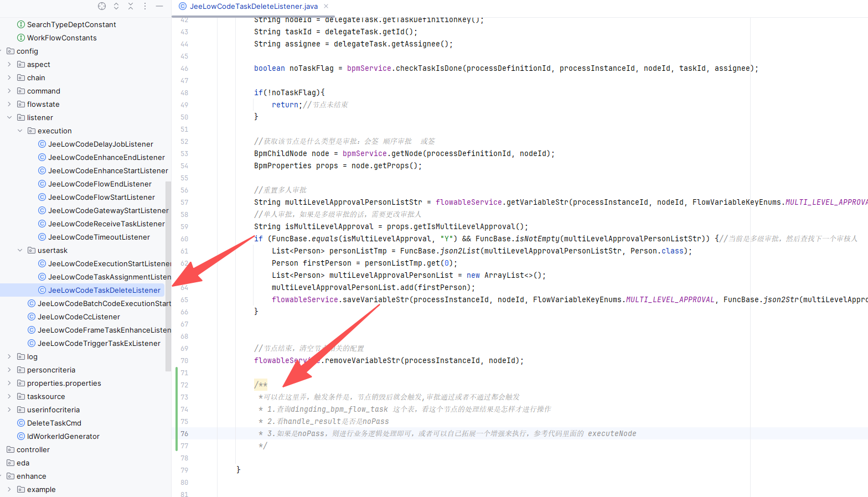868x497 pixels.
Task: Click line number 76 in the gutter
Action: point(184,433)
